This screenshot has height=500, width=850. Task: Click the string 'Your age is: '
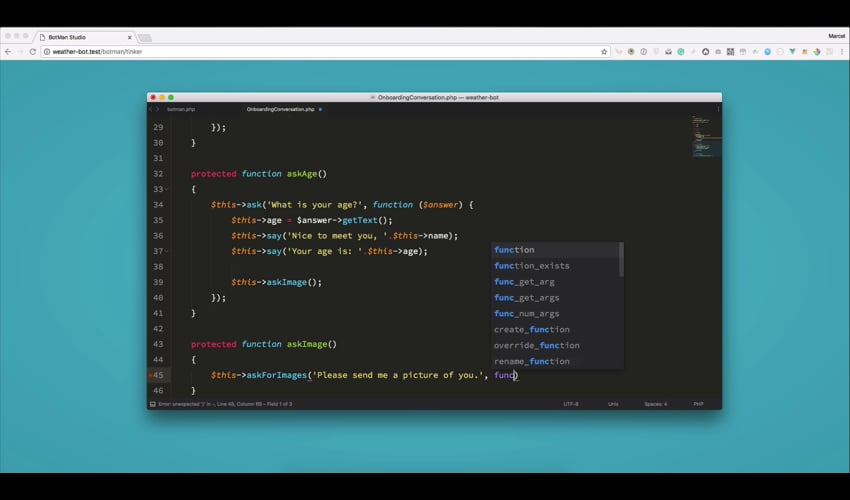tap(326, 251)
